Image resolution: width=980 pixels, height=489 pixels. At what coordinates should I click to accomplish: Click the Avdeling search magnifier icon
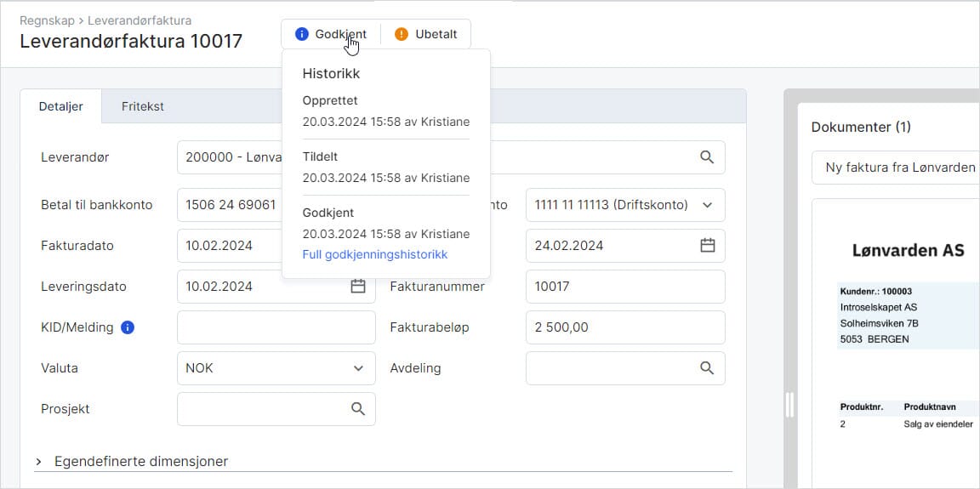[706, 368]
